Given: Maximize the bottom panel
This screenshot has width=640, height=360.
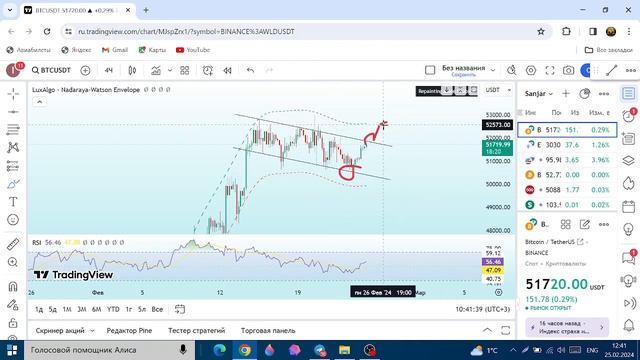Looking at the screenshot, I should [505, 330].
